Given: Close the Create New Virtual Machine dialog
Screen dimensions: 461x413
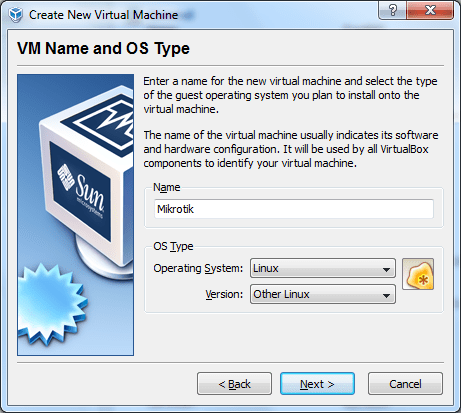Looking at the screenshot, I should 430,11.
